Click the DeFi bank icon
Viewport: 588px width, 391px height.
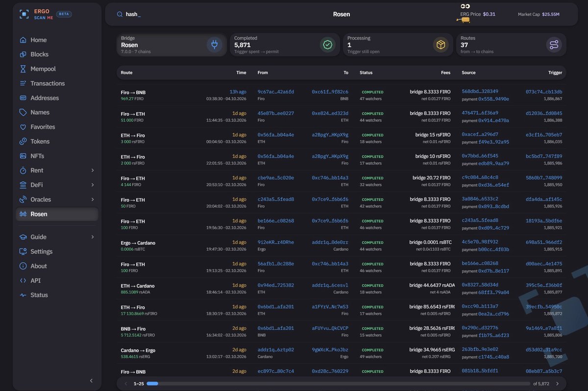[23, 185]
